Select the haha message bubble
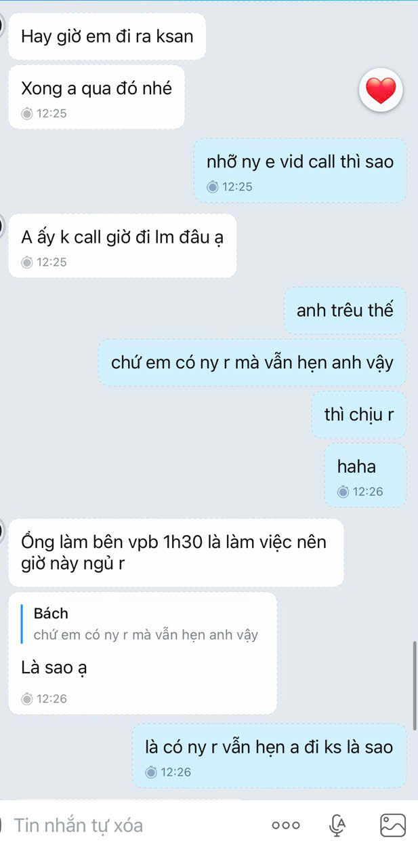 pos(365,476)
